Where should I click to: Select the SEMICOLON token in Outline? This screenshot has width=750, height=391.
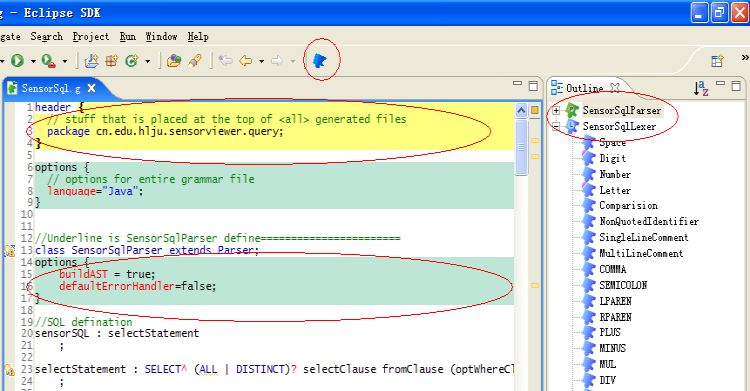click(623, 285)
